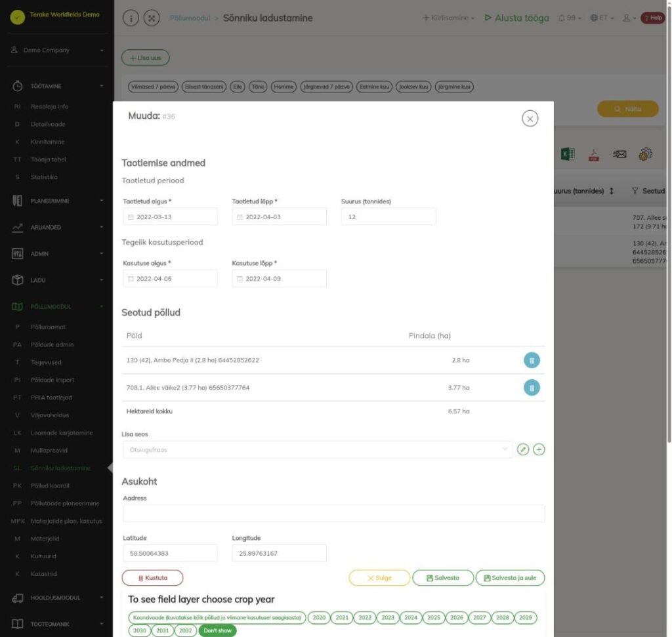Expand the Admin sidebar section
This screenshot has height=637, width=672.
[58, 254]
